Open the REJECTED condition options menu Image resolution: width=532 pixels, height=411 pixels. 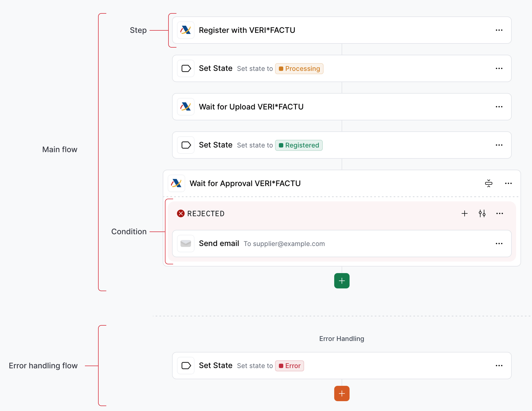tap(500, 213)
